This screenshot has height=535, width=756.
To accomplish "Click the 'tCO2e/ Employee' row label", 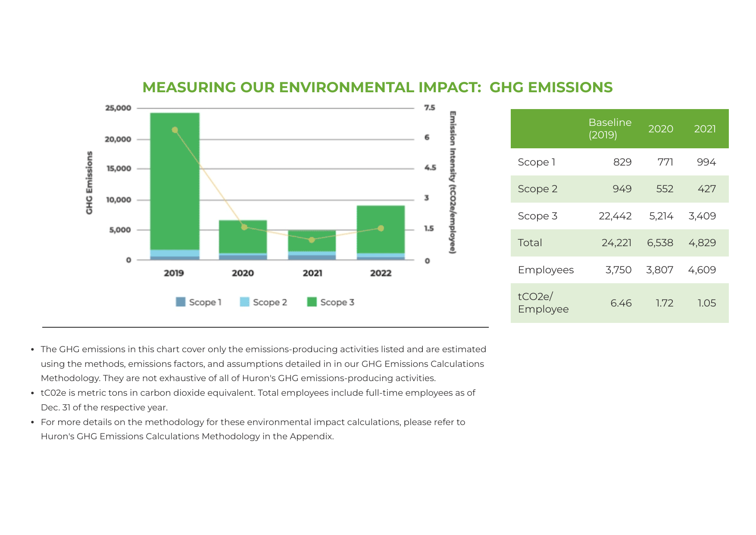I will click(x=543, y=303).
